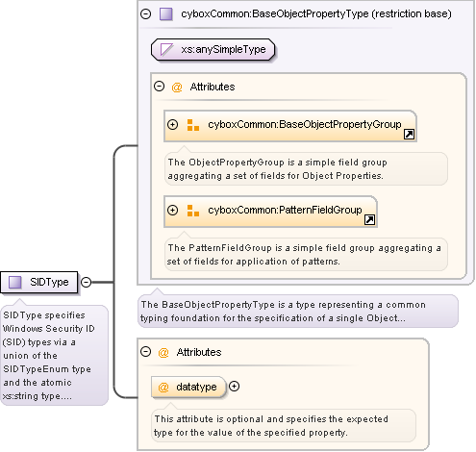Click the datatype @ attribute icon
The width and height of the screenshot is (476, 452).
pos(163,388)
